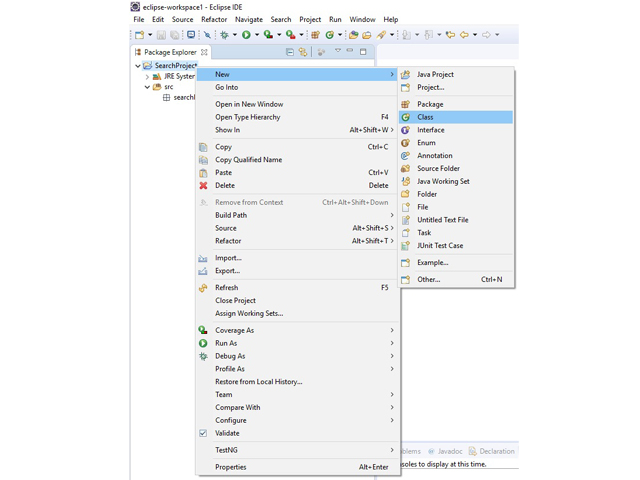Select Interface in the New submenu
The image size is (640, 480).
456,130
